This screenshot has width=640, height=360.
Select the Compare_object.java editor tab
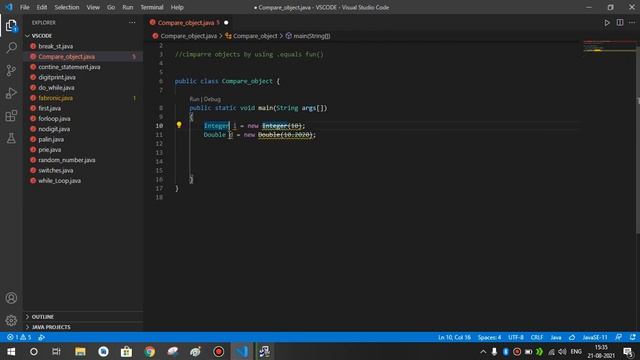click(x=189, y=23)
